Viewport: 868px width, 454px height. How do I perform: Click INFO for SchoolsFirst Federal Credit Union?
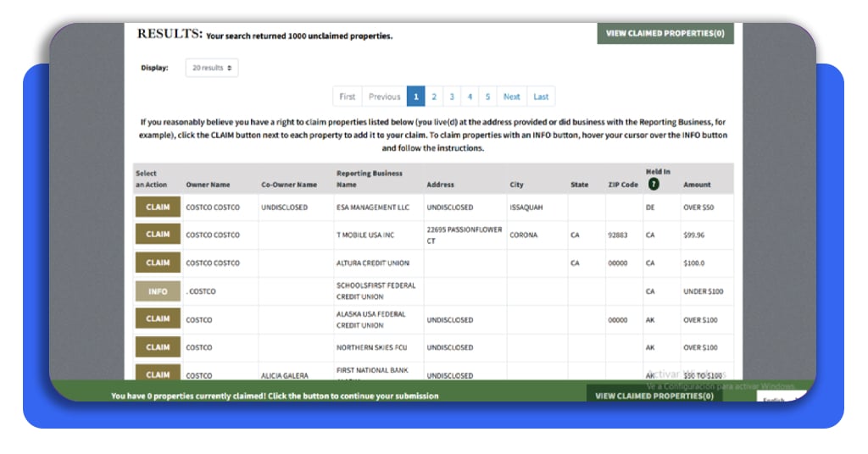click(158, 291)
